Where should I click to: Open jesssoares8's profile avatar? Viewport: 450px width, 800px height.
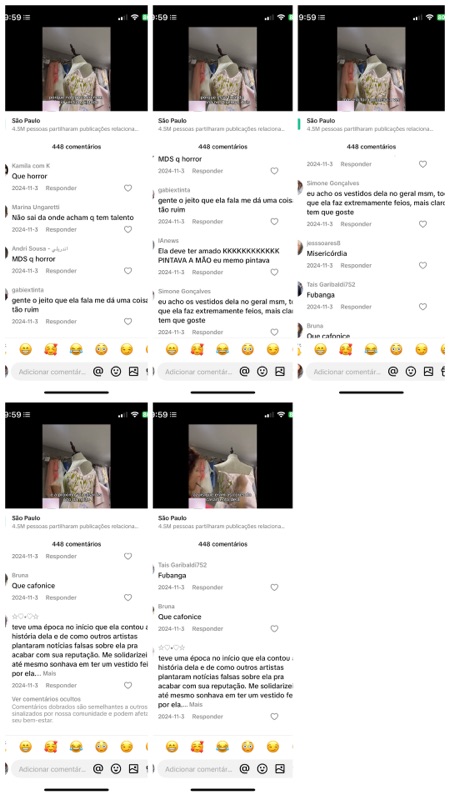pos(301,247)
